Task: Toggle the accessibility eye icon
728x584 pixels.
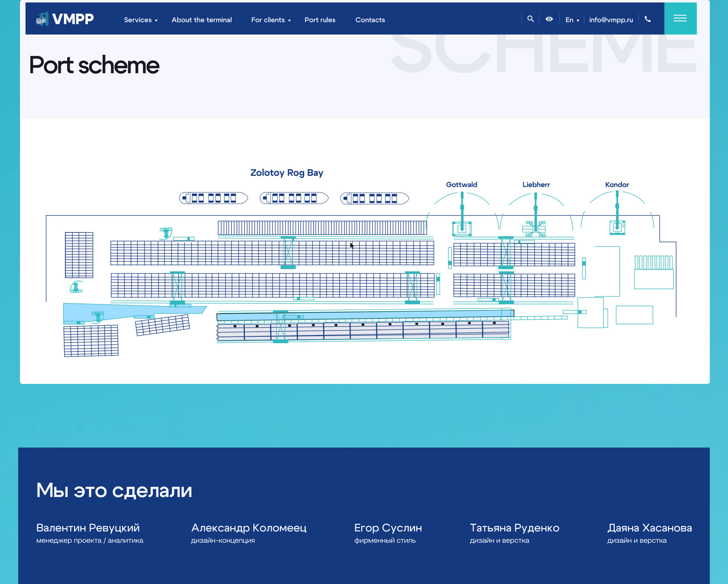Action: coord(549,19)
